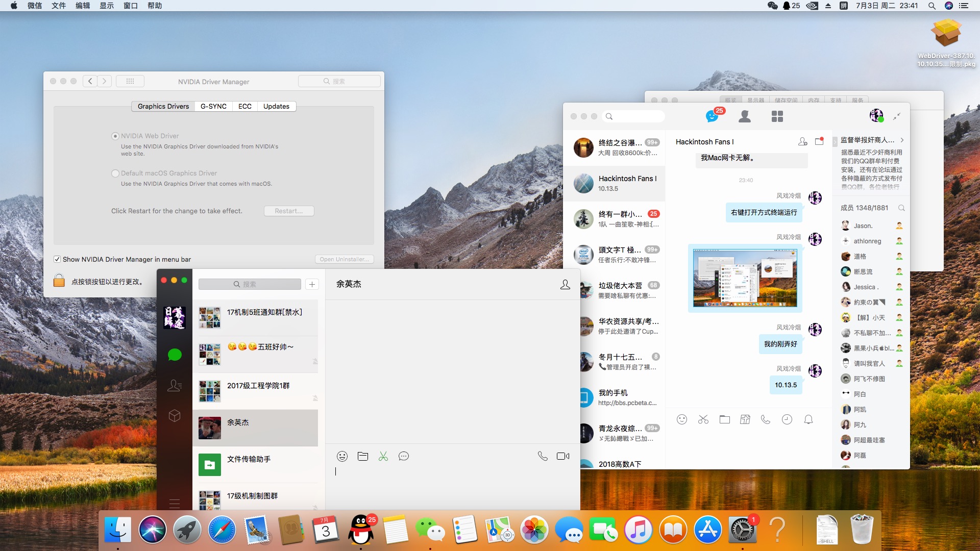Viewport: 980px width, 551px height.
Task: Open WebDriver pkg file on desktop
Action: pos(946,43)
